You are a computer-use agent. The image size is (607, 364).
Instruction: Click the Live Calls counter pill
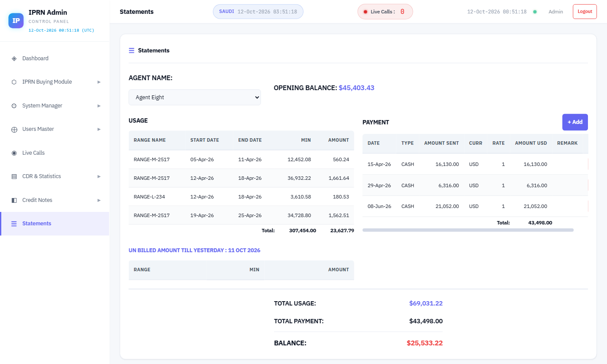pos(385,12)
